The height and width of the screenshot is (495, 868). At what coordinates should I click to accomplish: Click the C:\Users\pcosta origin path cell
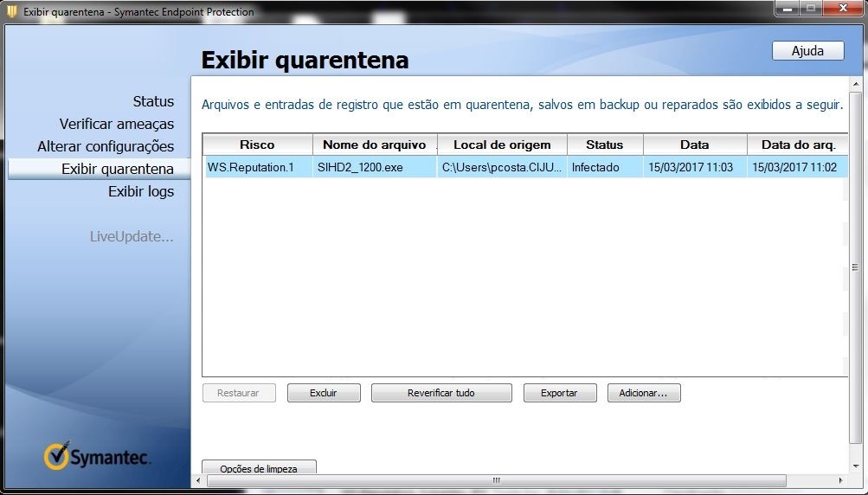[x=502, y=167]
